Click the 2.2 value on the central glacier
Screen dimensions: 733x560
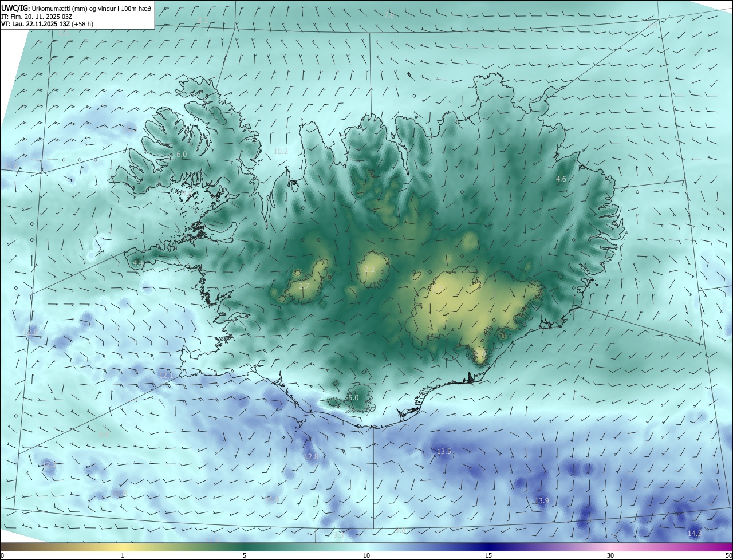point(369,270)
